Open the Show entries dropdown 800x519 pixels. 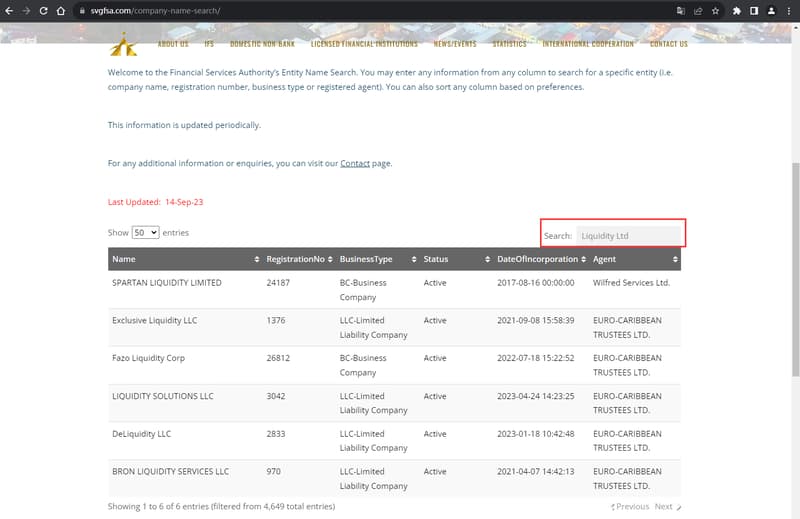coord(145,232)
